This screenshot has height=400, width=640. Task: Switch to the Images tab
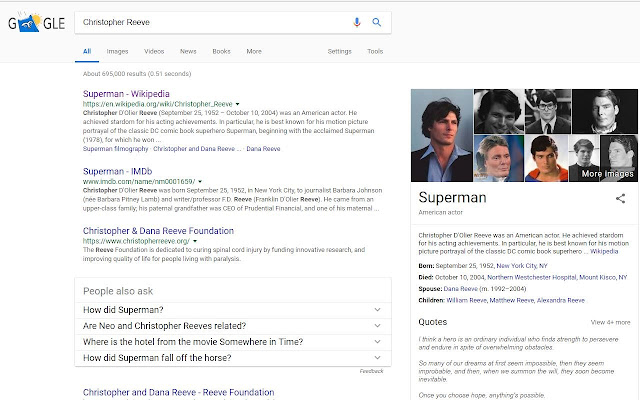(x=118, y=51)
